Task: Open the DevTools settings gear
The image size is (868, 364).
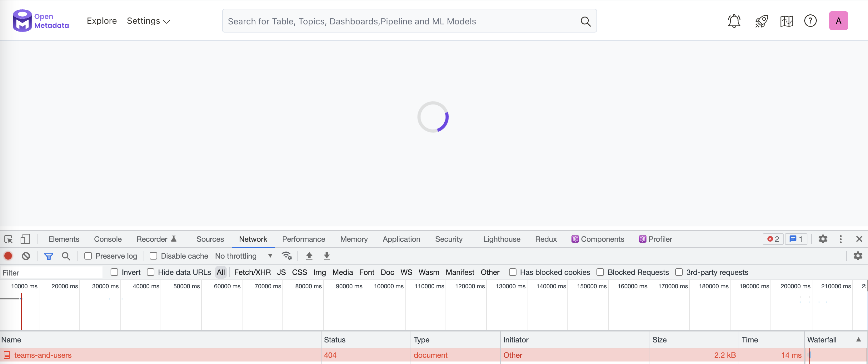Action: [822, 239]
